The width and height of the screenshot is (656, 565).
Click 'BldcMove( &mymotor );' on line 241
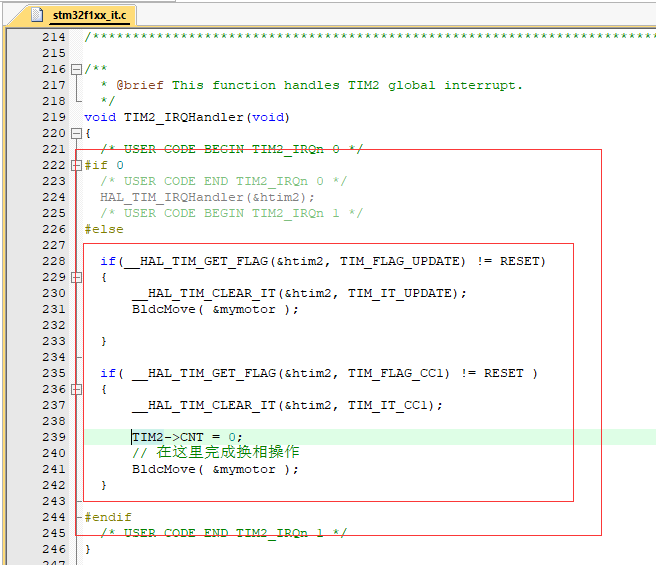click(215, 470)
